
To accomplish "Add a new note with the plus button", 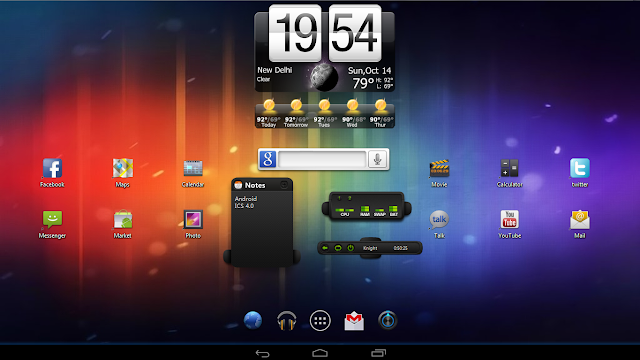I will [284, 185].
